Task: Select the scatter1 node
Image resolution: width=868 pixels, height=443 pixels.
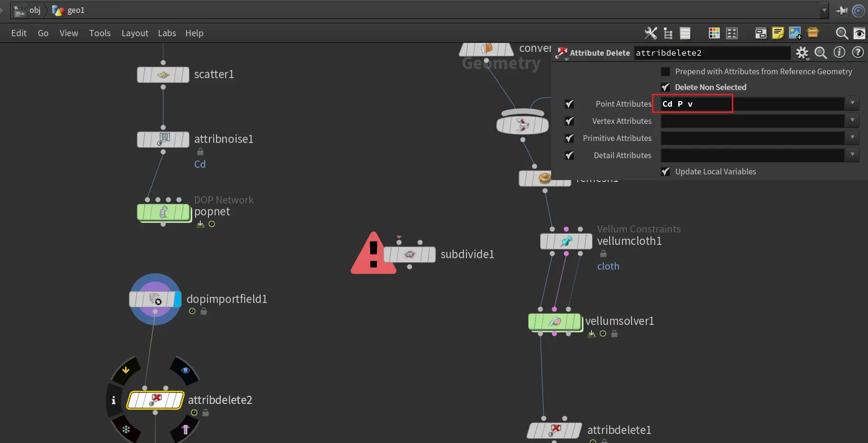Action: pos(163,75)
